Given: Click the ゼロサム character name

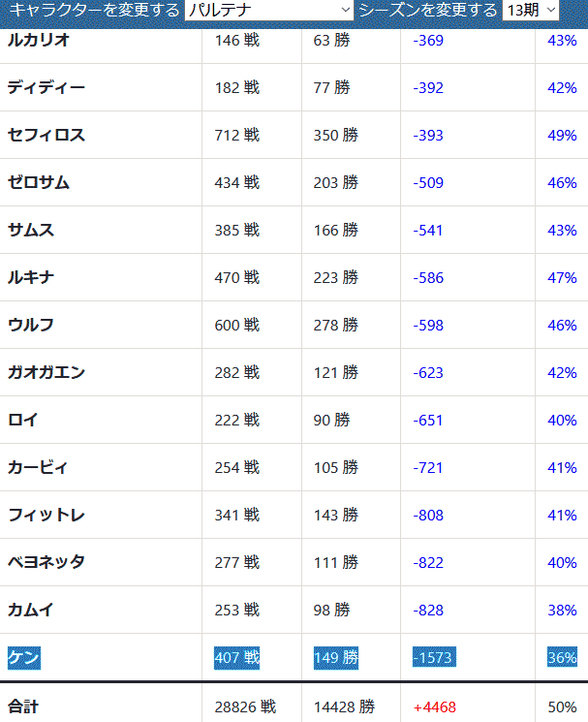Looking at the screenshot, I should coord(39,182).
